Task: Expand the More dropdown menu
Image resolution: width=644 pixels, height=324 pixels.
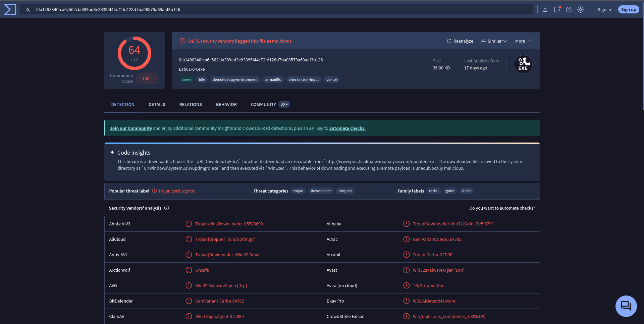Action: 523,41
